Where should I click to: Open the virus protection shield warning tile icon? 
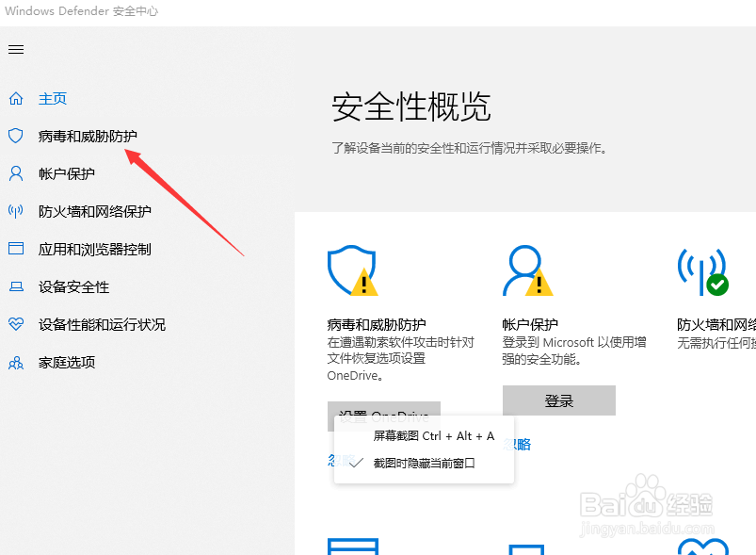[x=352, y=270]
